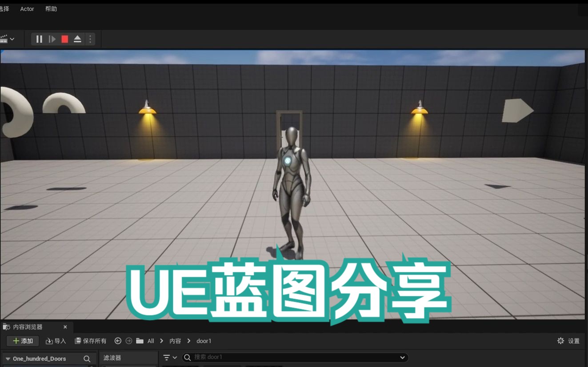This screenshot has width=588, height=367.
Task: Click the 滤波器 filters panel header
Action: tap(128, 358)
